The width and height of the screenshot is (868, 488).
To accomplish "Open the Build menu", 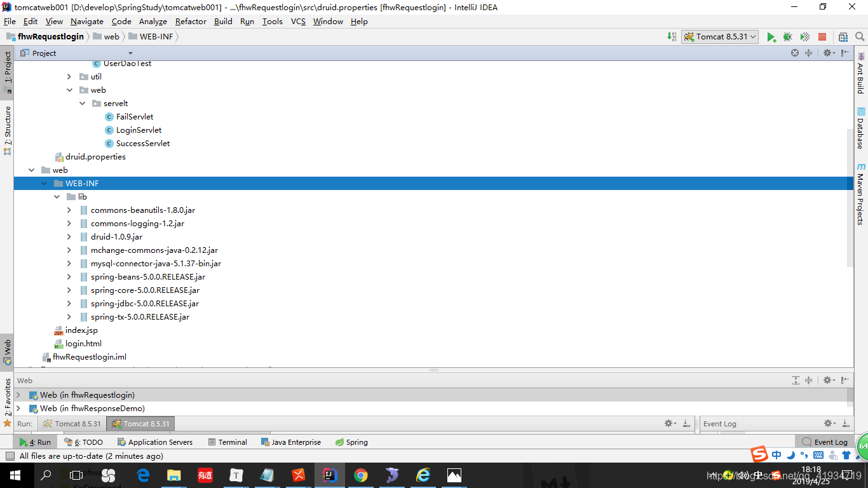I will (x=223, y=21).
